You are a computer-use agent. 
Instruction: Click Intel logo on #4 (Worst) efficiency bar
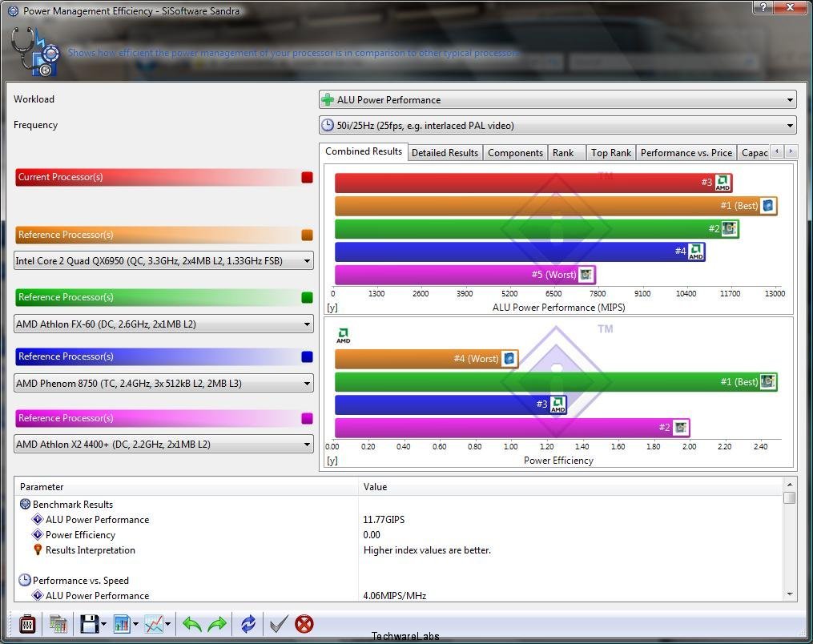pos(509,358)
